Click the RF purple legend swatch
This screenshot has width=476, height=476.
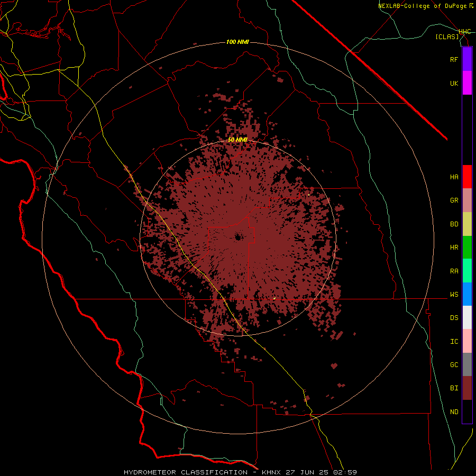[x=467, y=59]
